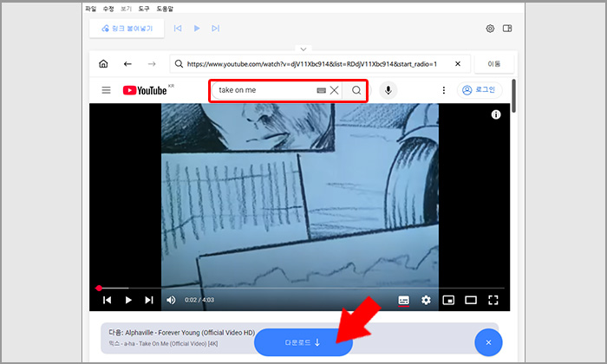Go to YouTube home via logo
This screenshot has height=364, width=607.
point(145,90)
